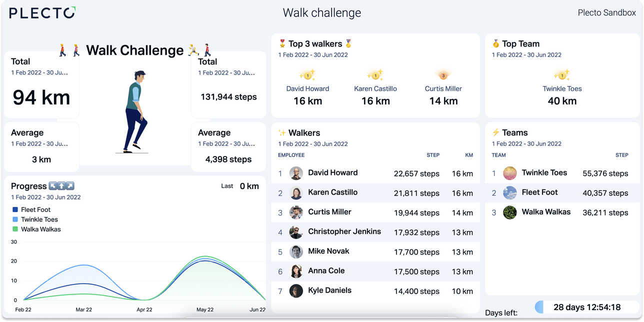
Task: Click the Fleet Foot legend color swatch
Action: coord(15,209)
